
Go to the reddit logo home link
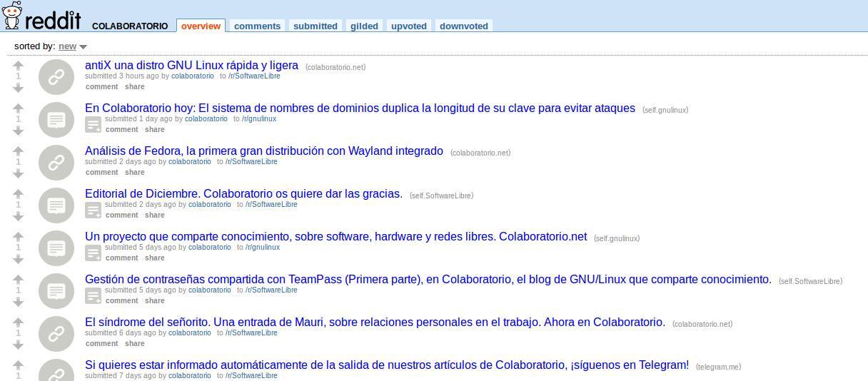[x=41, y=17]
